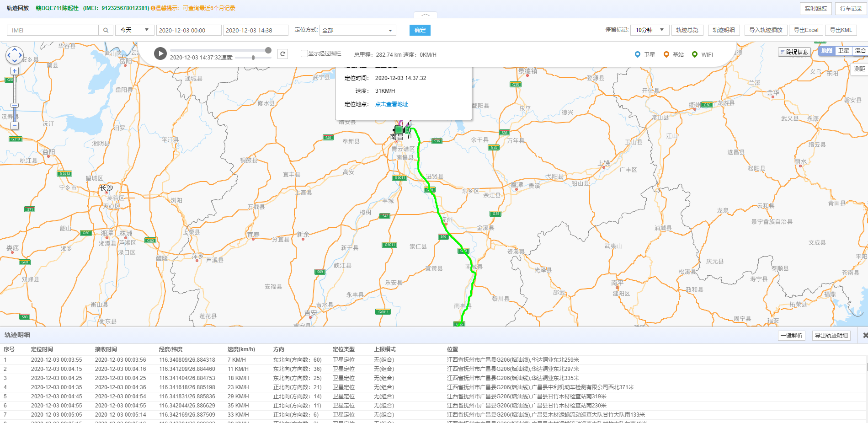Select row 6 receive time 2020-12-03 00:04:55
Screen dimensions: 868x423
(x=121, y=406)
